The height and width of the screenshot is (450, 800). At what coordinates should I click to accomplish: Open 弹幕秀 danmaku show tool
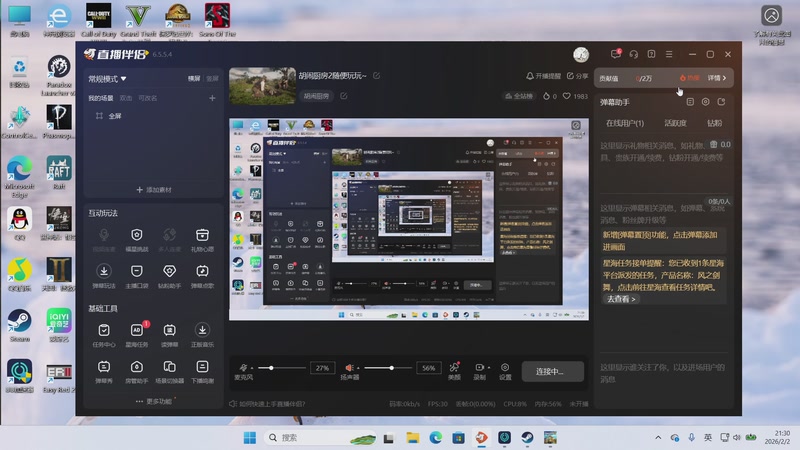[x=104, y=371]
